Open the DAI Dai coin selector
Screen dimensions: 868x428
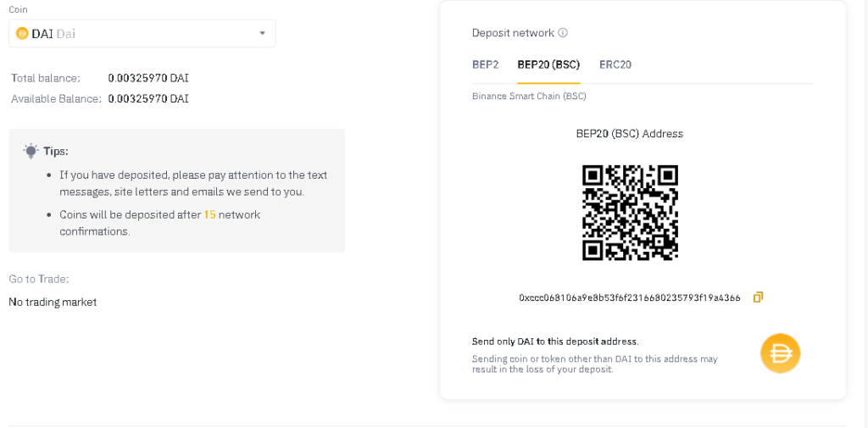[x=142, y=33]
